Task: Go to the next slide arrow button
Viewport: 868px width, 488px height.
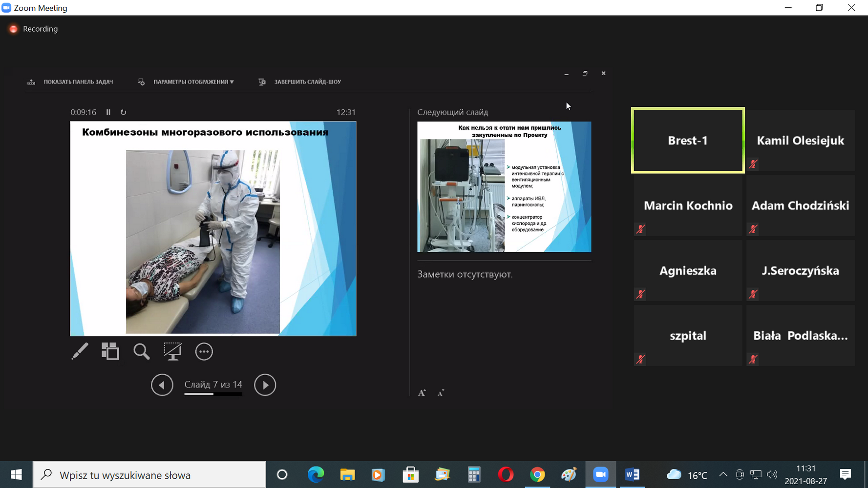Action: point(265,385)
